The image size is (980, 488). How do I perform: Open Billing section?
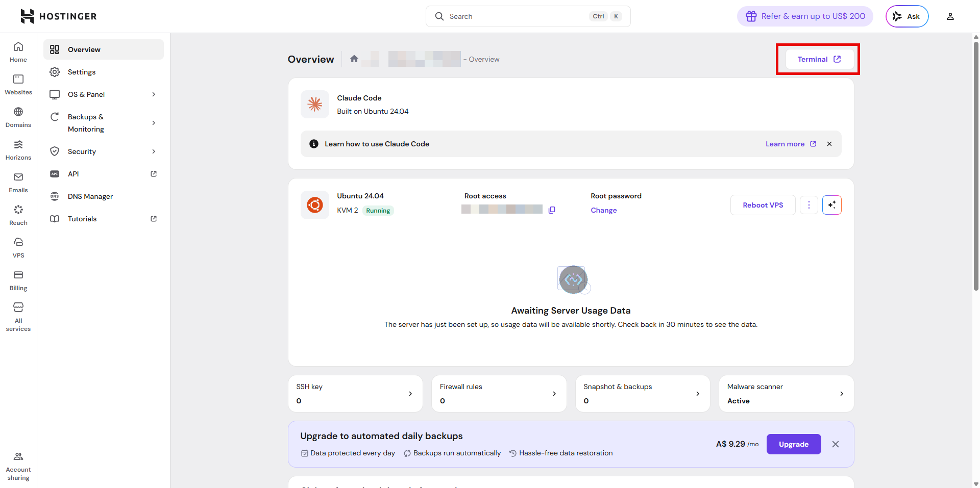point(18,280)
